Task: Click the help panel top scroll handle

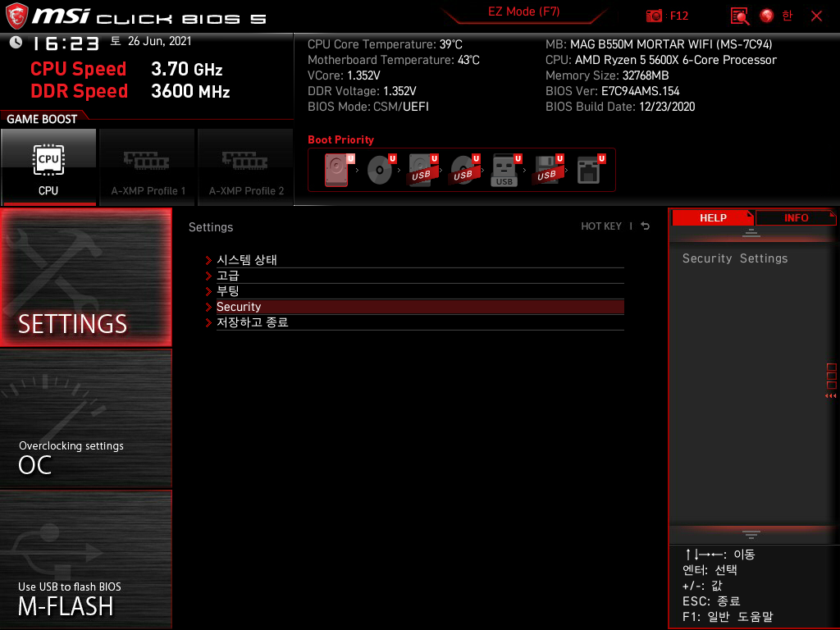Action: click(x=751, y=232)
